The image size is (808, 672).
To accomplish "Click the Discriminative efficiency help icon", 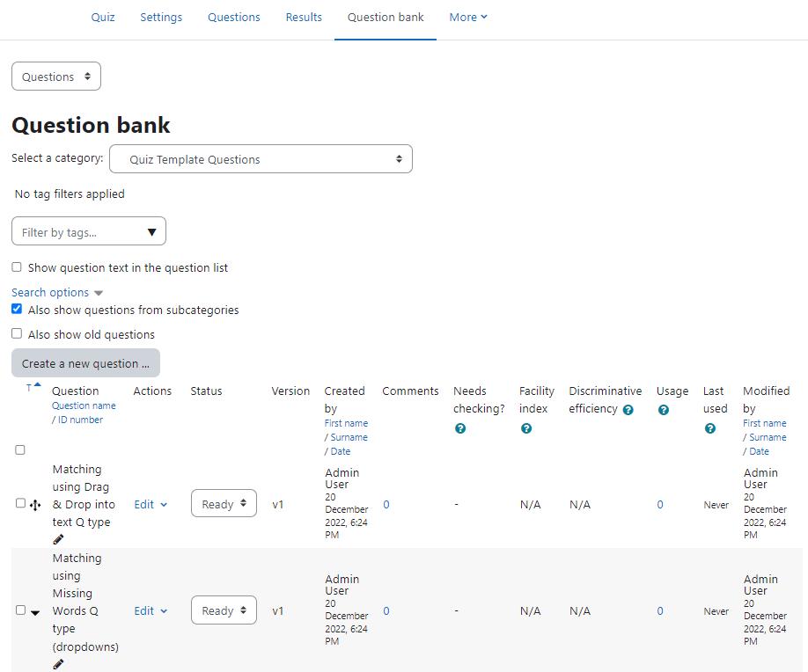I will 628,410.
